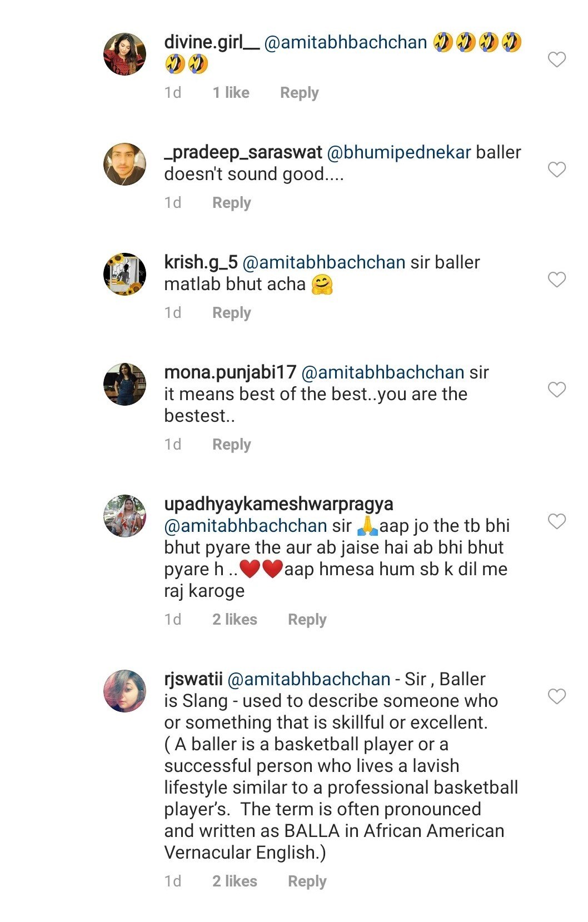Reply to _pradeep_saraswat's comment
The height and width of the screenshot is (922, 588).
[x=231, y=203]
